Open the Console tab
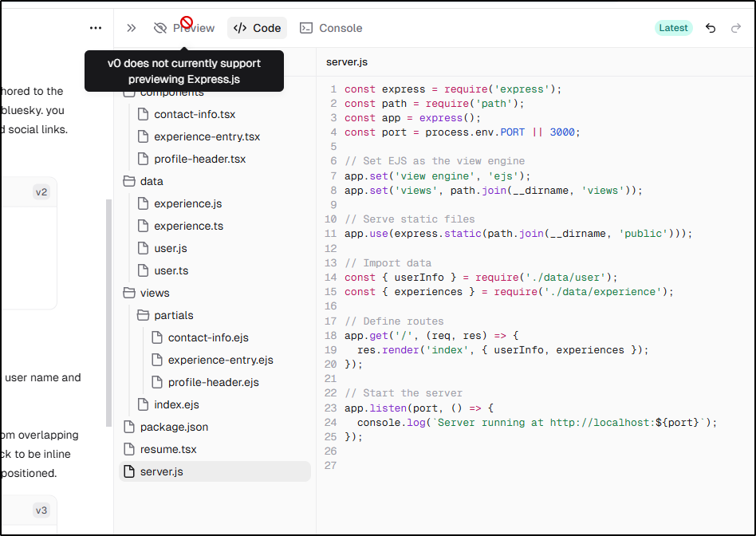756x536 pixels. [331, 28]
